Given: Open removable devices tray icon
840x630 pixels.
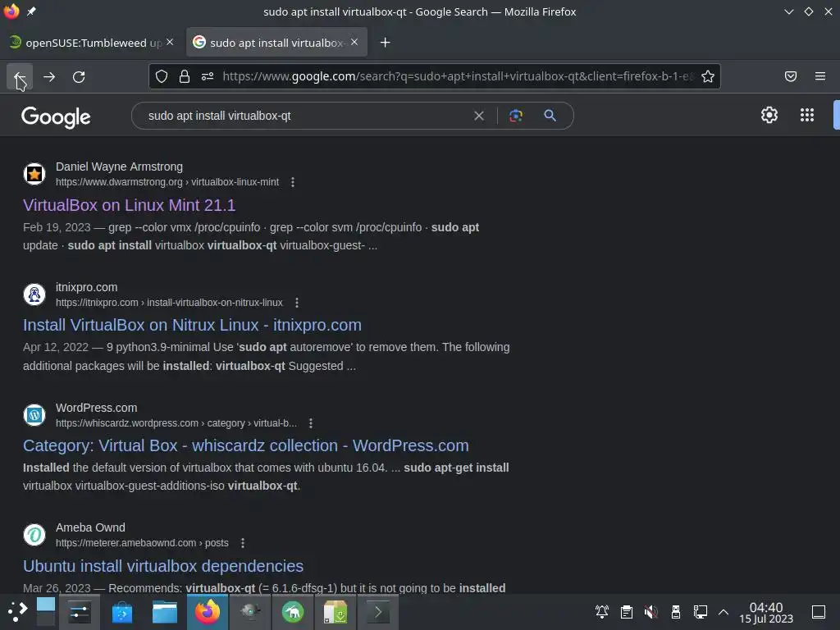Looking at the screenshot, I should [x=676, y=612].
